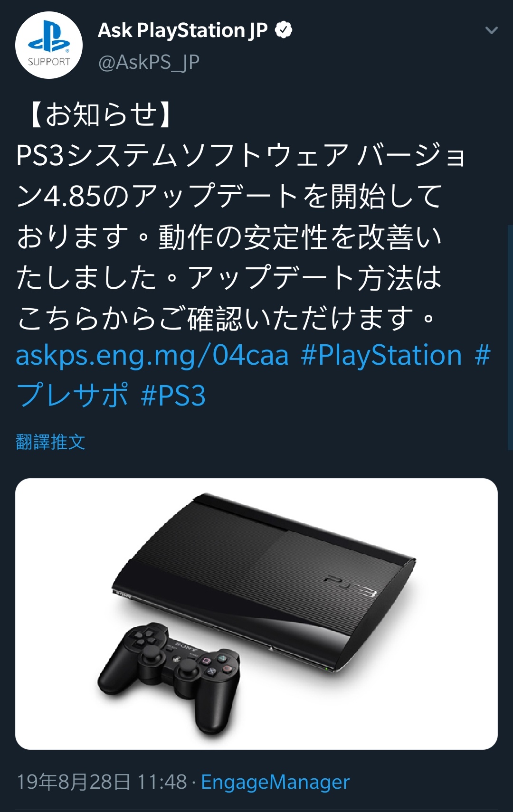The image size is (513, 812).
Task: Tap the 【お知らせ】 headline text
Action: pyautogui.click(x=101, y=114)
